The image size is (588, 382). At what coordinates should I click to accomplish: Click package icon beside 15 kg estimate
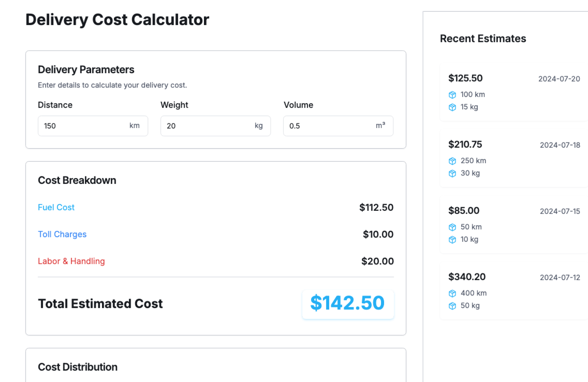click(x=452, y=107)
